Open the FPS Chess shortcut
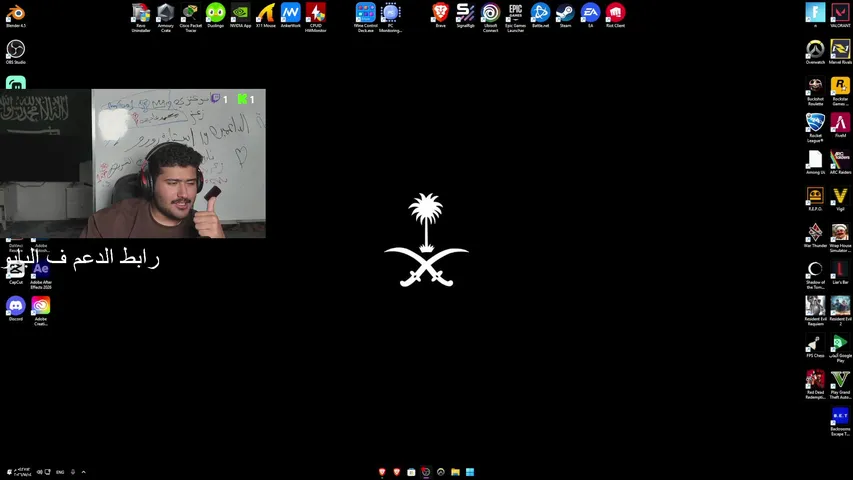The height and width of the screenshot is (480, 853). [x=815, y=346]
